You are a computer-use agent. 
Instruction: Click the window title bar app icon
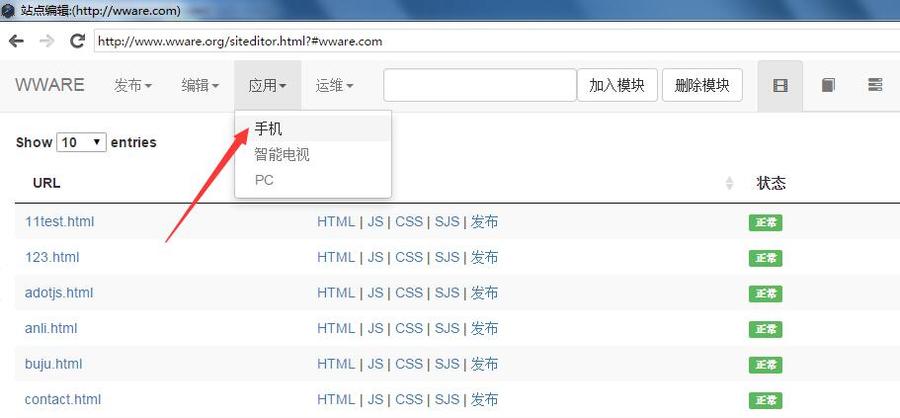point(8,10)
